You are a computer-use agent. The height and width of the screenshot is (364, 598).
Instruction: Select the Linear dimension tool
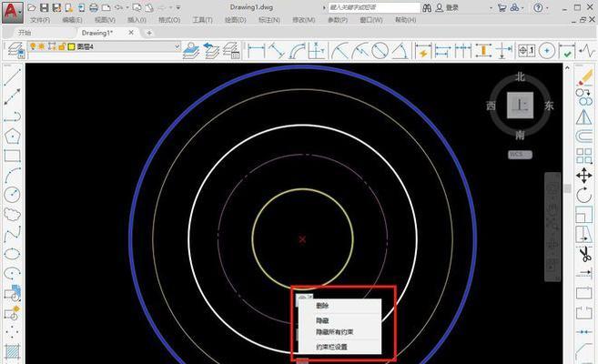pos(256,51)
